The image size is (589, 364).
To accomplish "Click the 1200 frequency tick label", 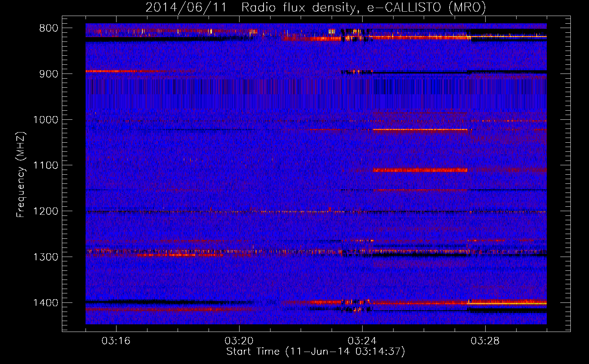I will (46, 211).
